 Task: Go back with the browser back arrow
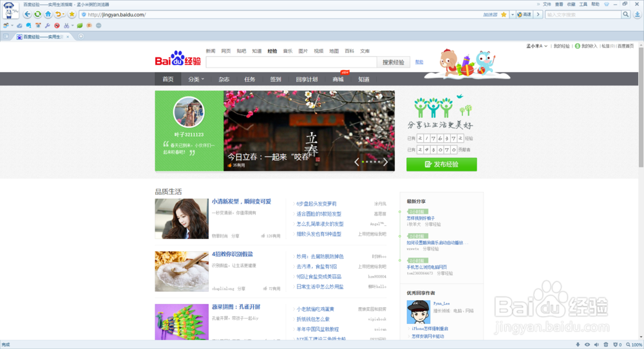[x=27, y=14]
